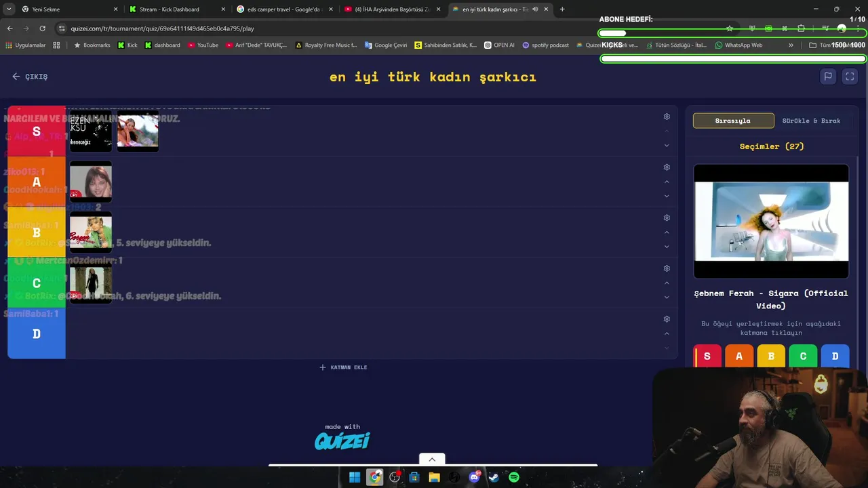
Task: Open Steam from the taskbar
Action: pyautogui.click(x=494, y=477)
